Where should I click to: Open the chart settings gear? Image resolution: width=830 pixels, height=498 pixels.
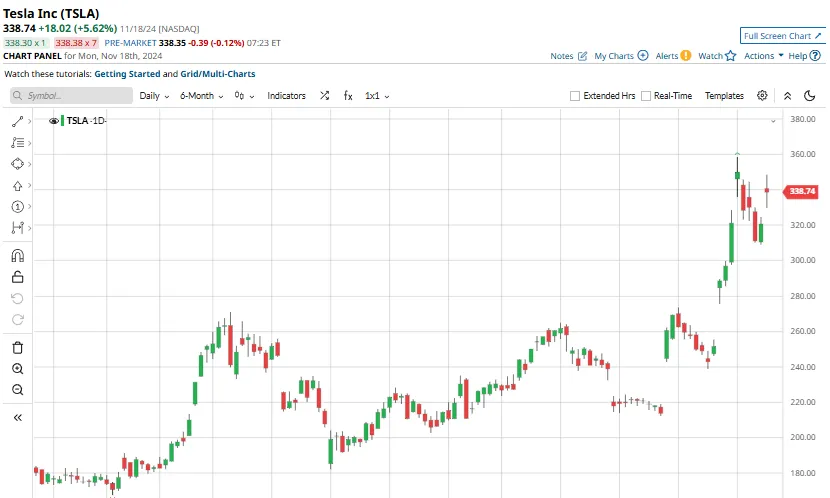click(762, 95)
